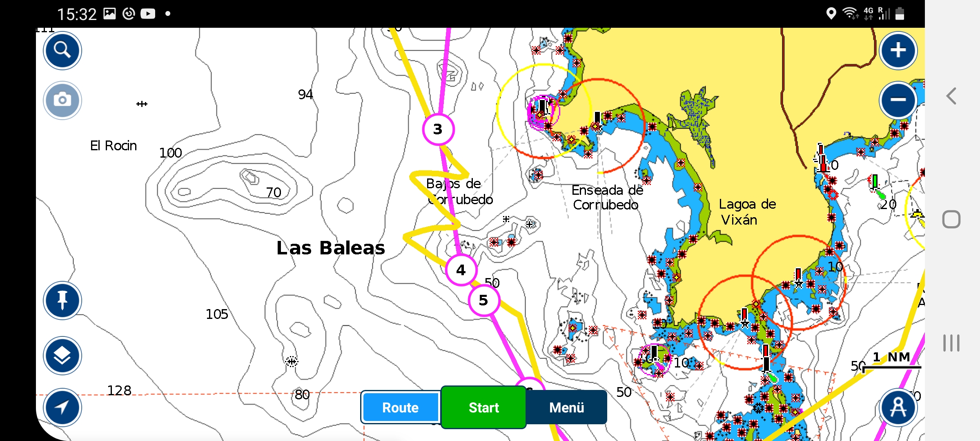This screenshot has height=441, width=980.
Task: Select route waypoint 3 marker
Action: [438, 129]
